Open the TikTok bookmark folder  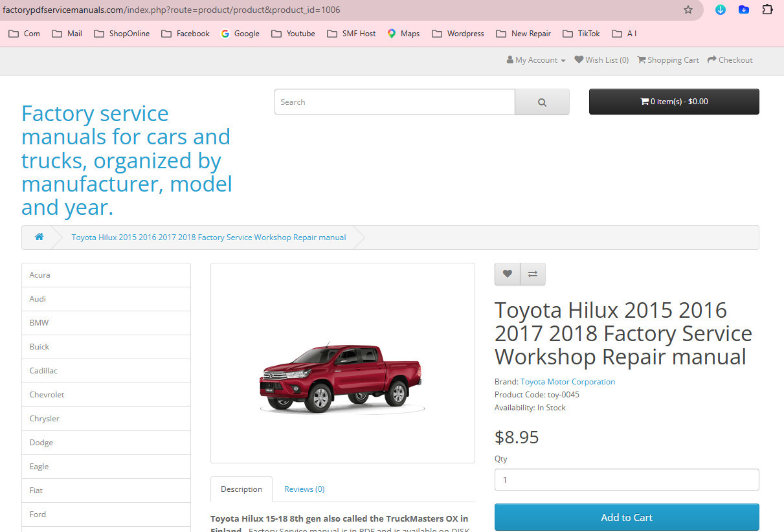581,34
